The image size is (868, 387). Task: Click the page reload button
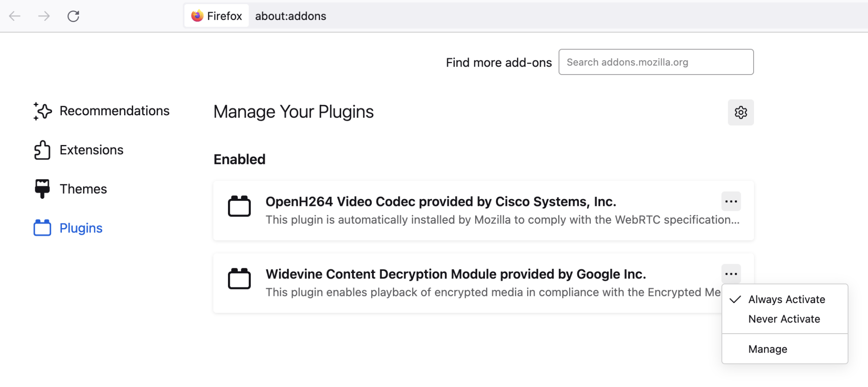pyautogui.click(x=73, y=16)
